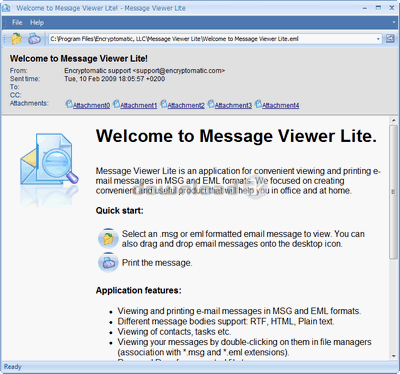Open the Attachment1 link
This screenshot has height=374, width=400.
click(x=138, y=106)
